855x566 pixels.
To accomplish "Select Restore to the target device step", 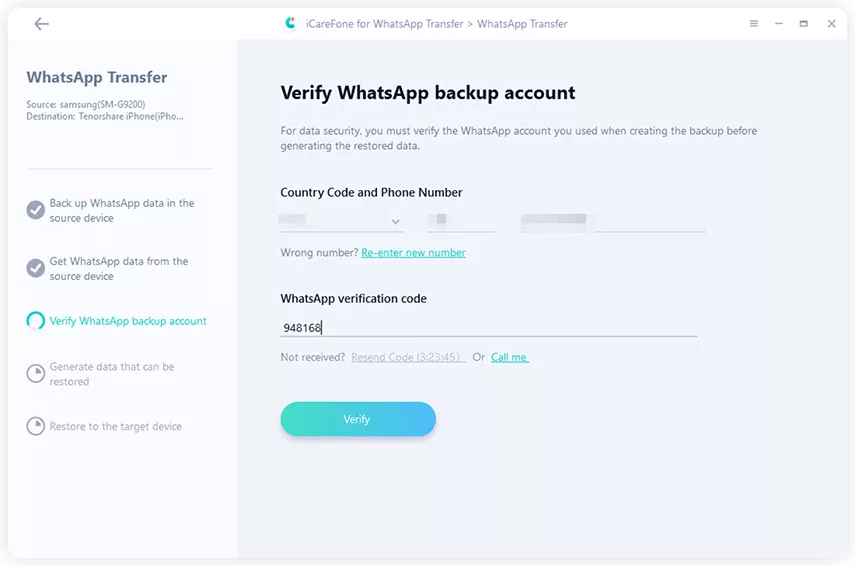I will pyautogui.click(x=116, y=426).
